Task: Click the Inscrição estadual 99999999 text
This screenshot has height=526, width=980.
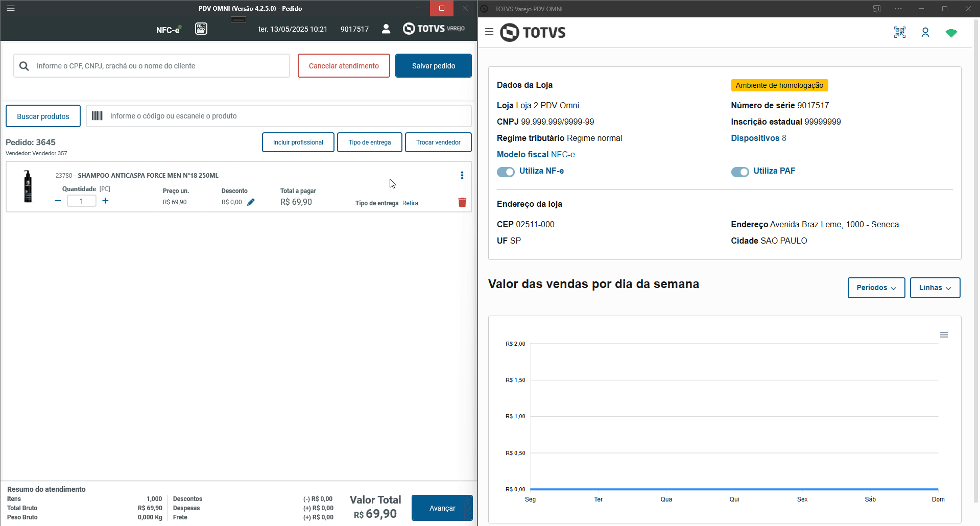Action: pos(786,122)
